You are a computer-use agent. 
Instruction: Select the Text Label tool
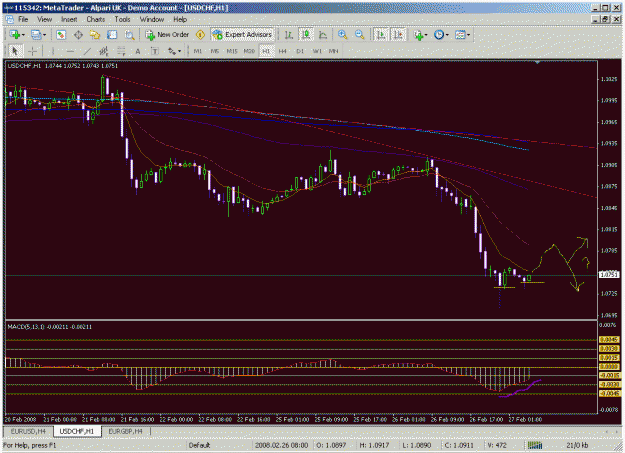(155, 51)
